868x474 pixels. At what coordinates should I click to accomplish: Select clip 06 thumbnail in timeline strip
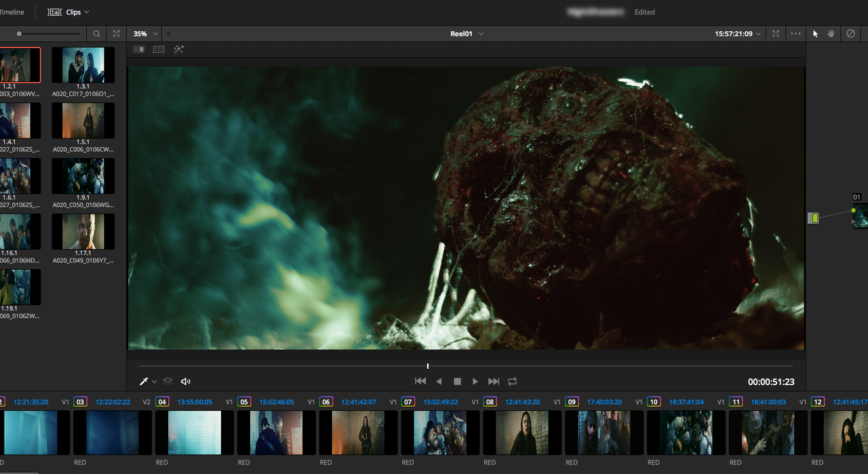[x=358, y=433]
